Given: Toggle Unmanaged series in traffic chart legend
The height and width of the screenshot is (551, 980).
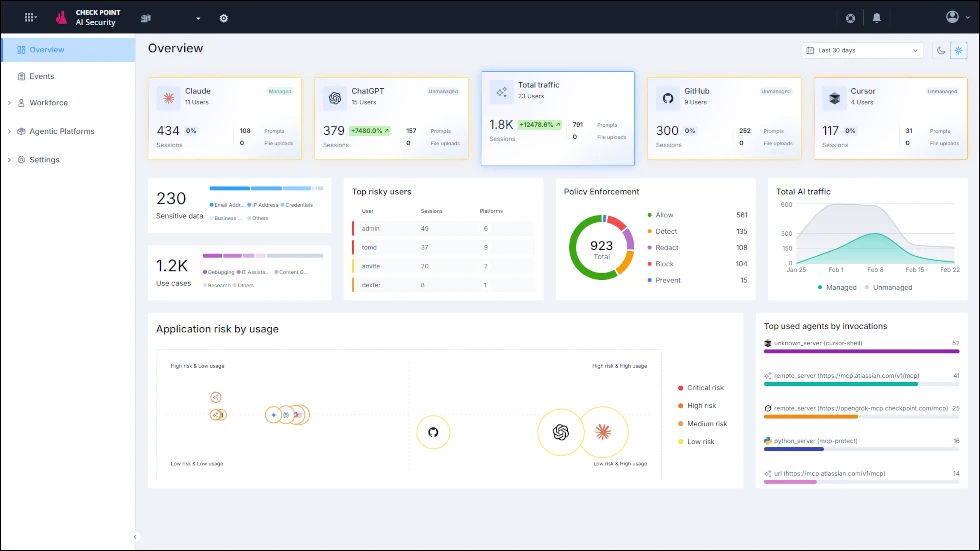Looking at the screenshot, I should pyautogui.click(x=888, y=287).
